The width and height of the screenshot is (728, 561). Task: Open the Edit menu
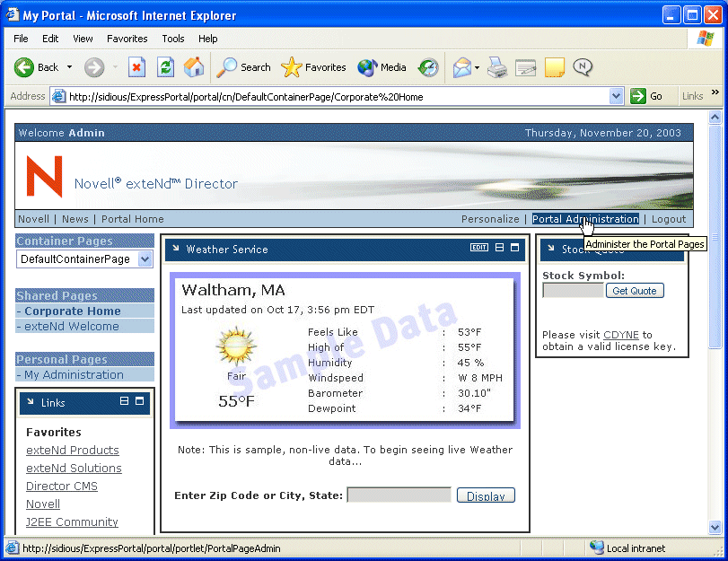click(50, 39)
